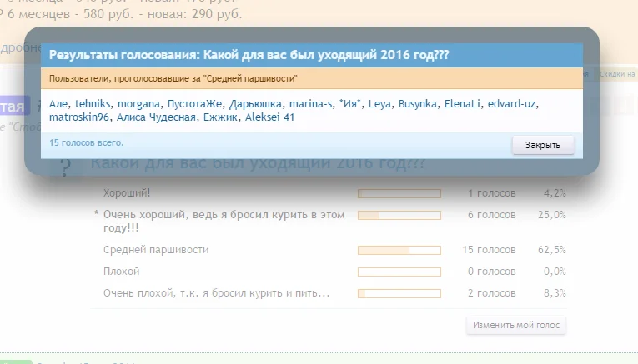This screenshot has width=638, height=364.
Task: Click the '1 голосов' count for Хороший
Action: tap(491, 193)
